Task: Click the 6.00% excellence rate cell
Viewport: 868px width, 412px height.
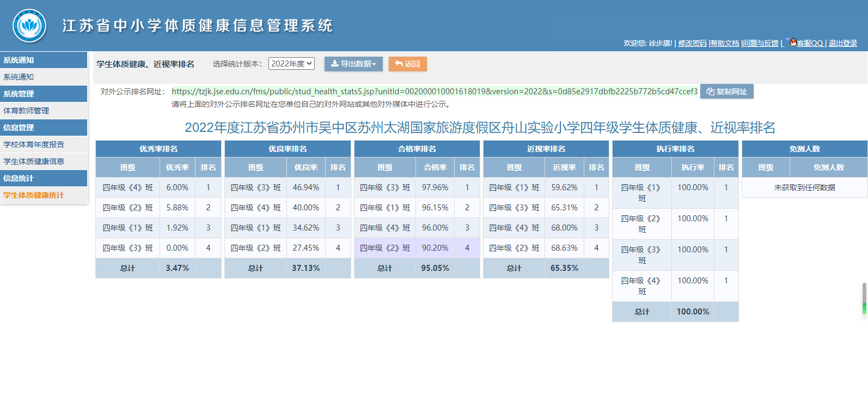Action: 178,187
